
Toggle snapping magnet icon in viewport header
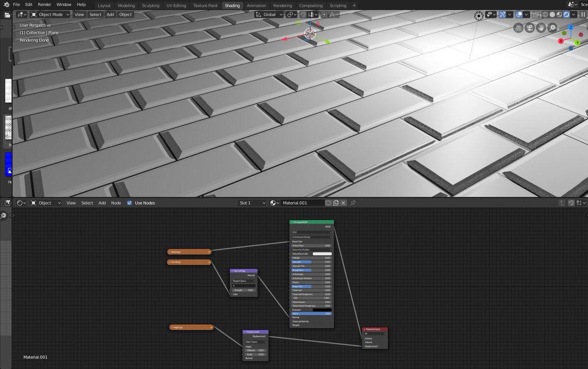click(303, 15)
